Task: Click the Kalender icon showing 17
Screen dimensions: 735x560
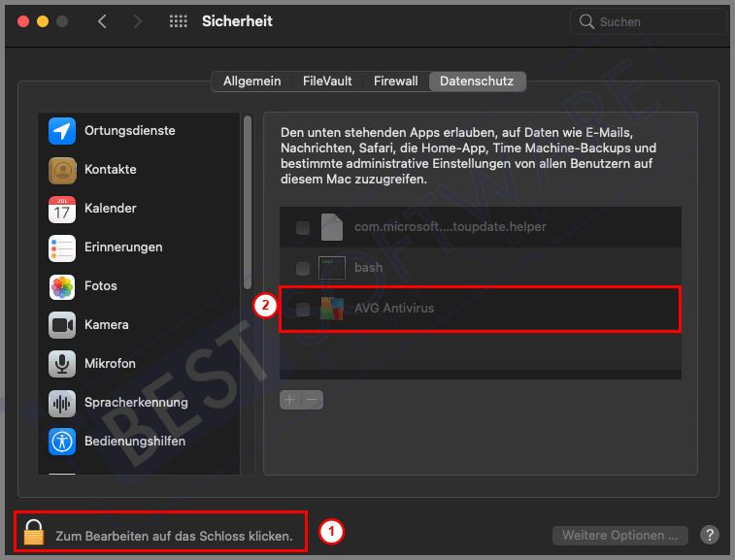Action: [x=62, y=209]
